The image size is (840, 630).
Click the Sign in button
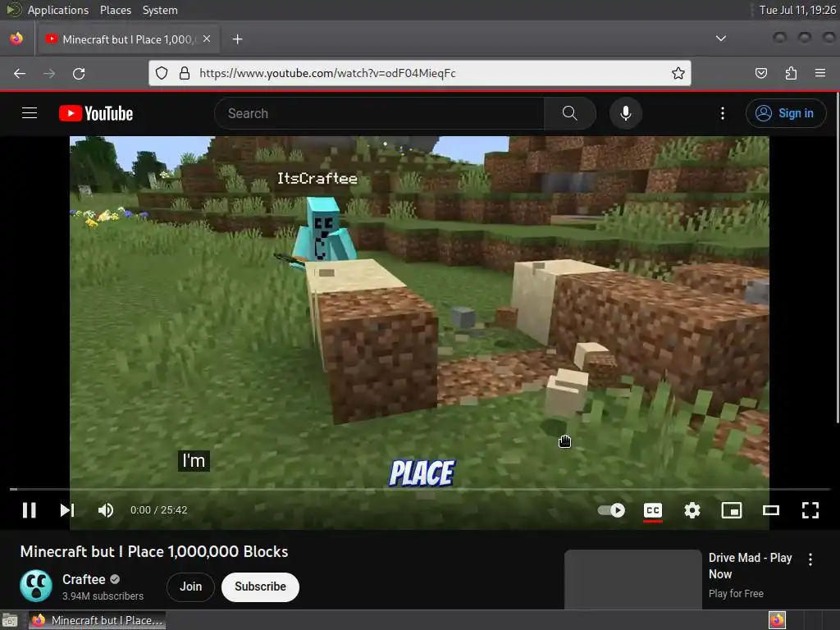pos(786,113)
